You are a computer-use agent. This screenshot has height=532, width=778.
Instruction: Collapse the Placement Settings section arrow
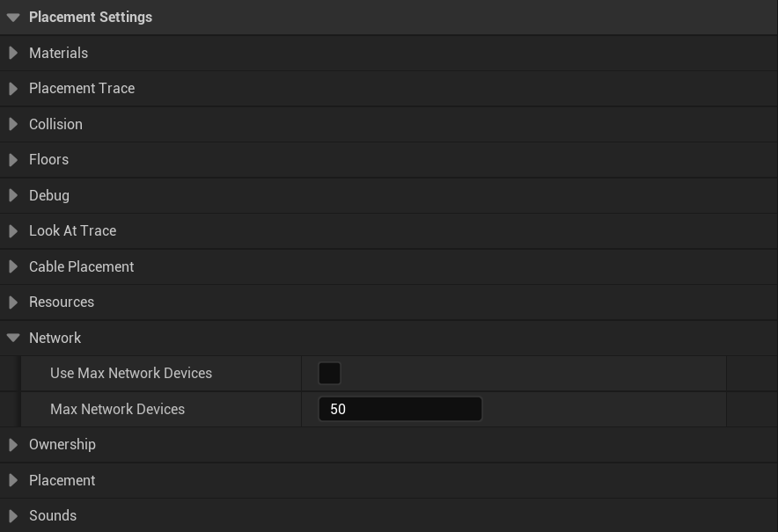click(13, 18)
